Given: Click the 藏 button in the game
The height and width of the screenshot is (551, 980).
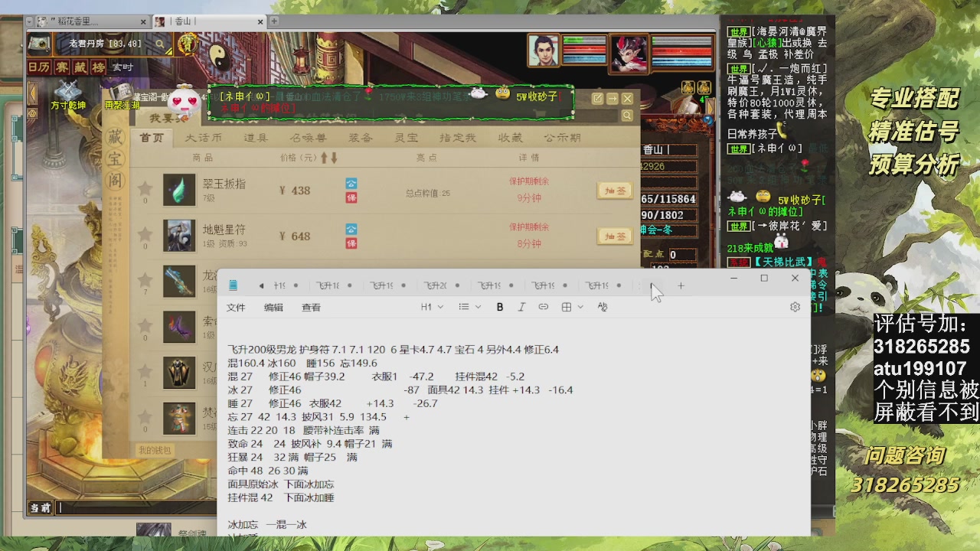Looking at the screenshot, I should [80, 67].
